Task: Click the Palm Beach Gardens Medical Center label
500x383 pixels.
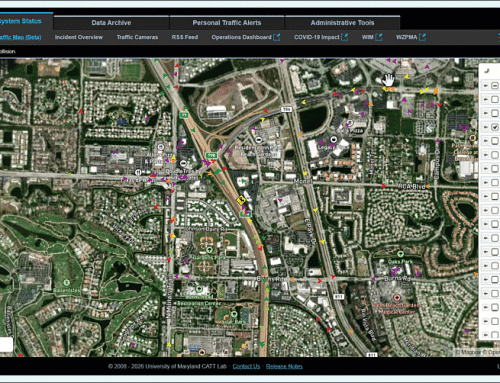Action: pyautogui.click(x=397, y=309)
